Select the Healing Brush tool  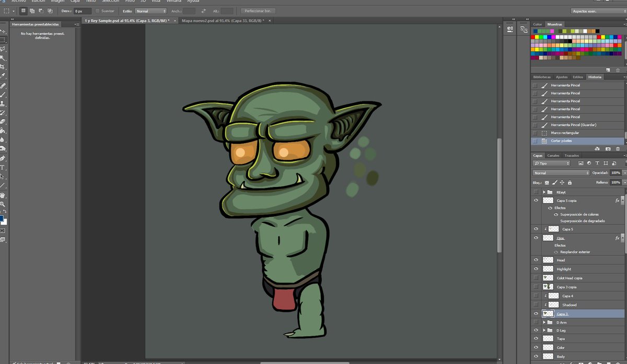click(x=3, y=86)
